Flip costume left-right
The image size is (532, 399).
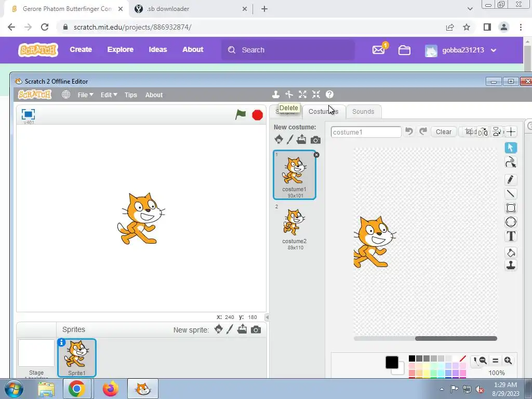(x=483, y=131)
